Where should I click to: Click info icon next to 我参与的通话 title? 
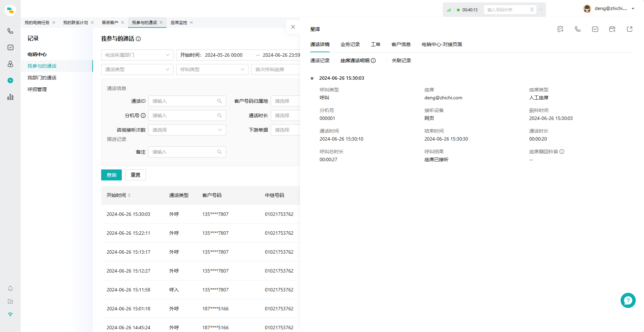coord(138,39)
